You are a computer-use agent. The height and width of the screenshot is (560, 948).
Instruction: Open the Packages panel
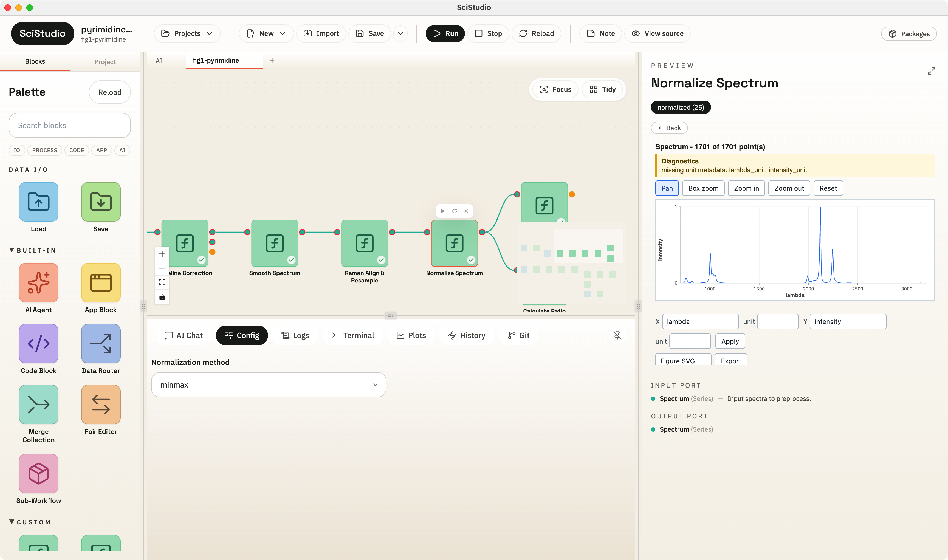(x=909, y=33)
